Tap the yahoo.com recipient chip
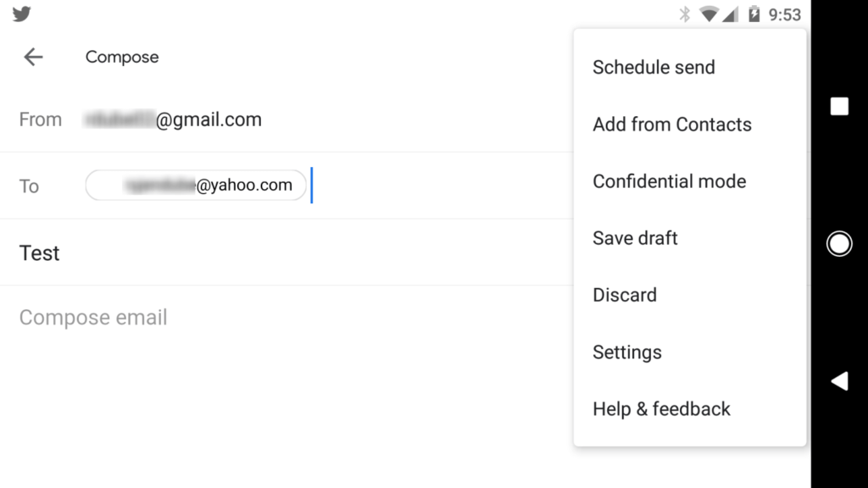Viewport: 868px width, 488px height. pos(196,186)
